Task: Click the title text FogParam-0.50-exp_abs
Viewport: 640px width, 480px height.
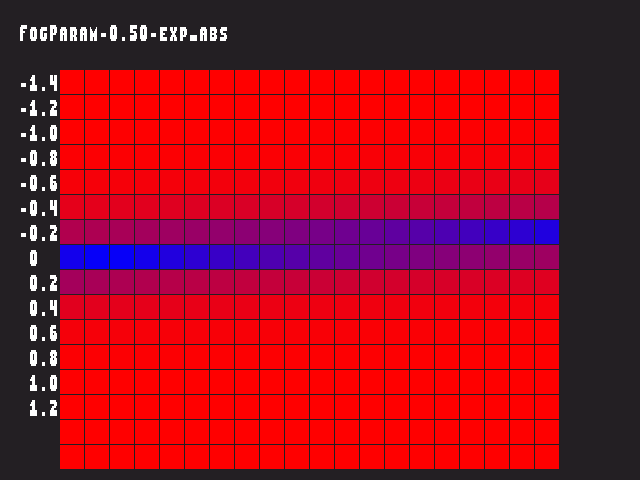Action: (x=123, y=33)
